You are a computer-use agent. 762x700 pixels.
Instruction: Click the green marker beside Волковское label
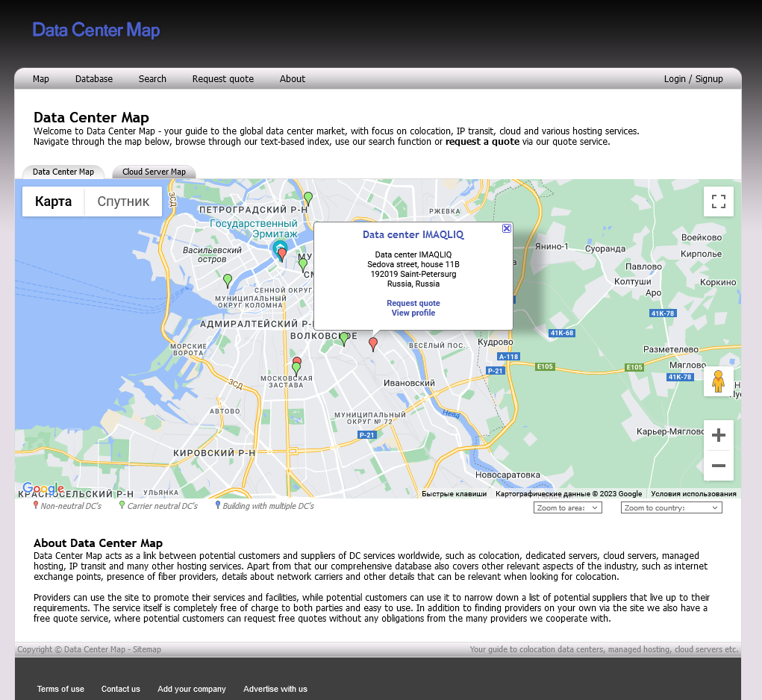[x=344, y=339]
